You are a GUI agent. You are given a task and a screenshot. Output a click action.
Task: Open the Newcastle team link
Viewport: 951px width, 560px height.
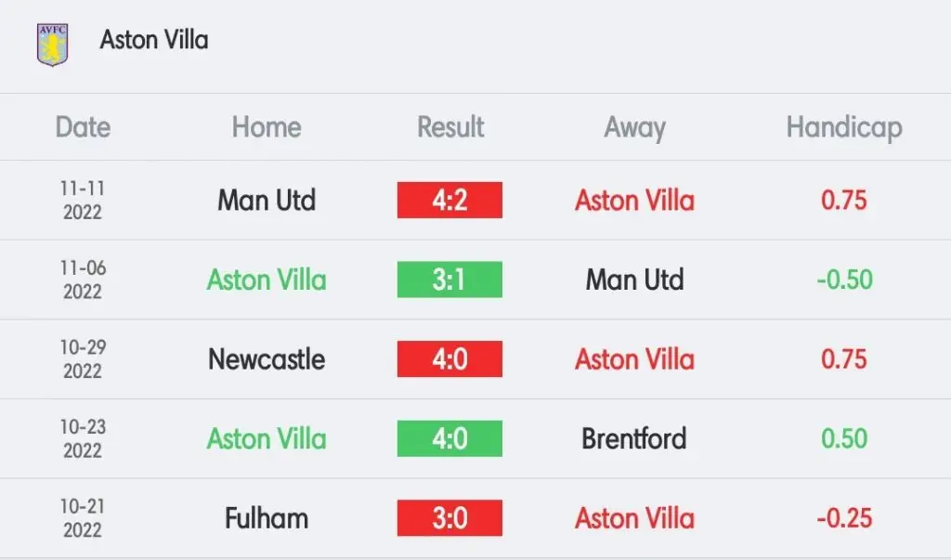pos(267,359)
